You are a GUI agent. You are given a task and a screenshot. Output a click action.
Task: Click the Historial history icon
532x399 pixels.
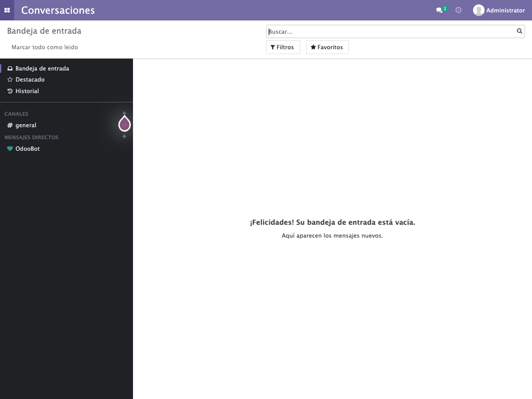pos(10,91)
